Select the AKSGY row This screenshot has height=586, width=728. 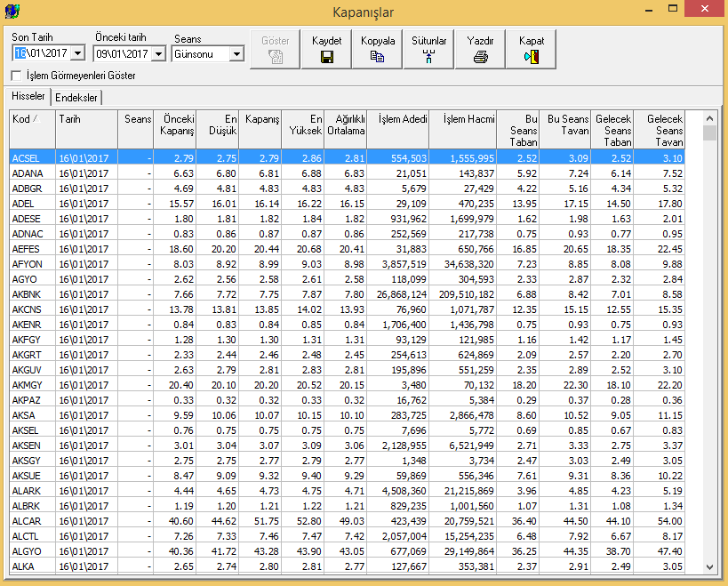pyautogui.click(x=348, y=461)
